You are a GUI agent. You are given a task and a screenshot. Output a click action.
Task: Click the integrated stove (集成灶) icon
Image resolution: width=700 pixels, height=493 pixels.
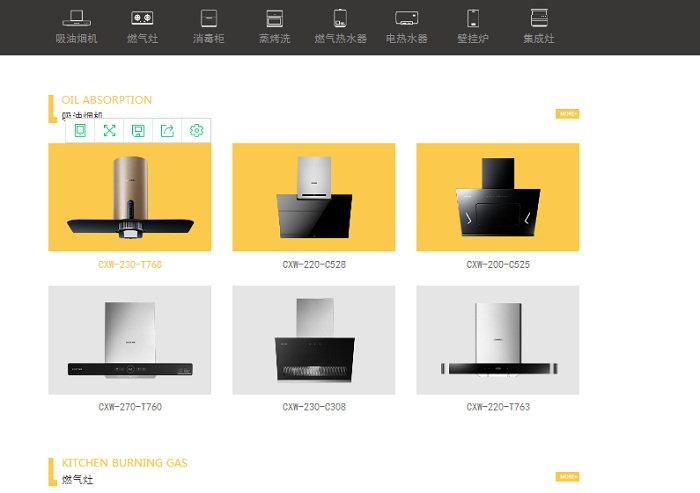538,18
